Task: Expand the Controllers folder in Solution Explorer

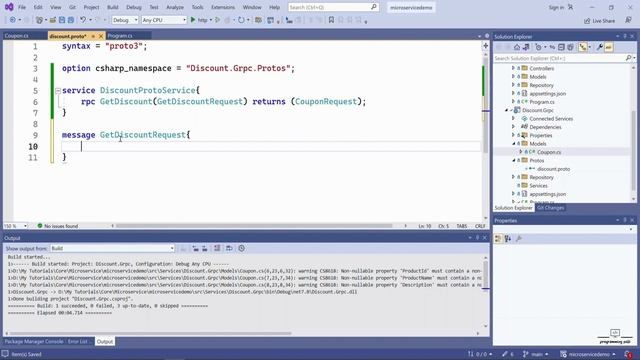Action: [x=513, y=68]
